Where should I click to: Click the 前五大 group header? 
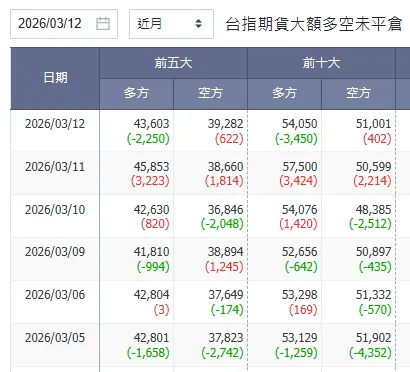(173, 63)
